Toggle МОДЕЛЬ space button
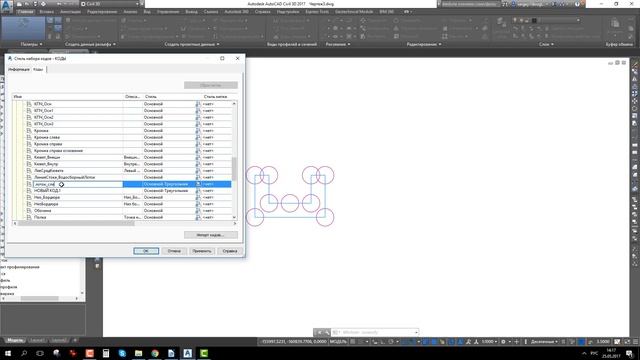Image resolution: width=640 pixels, height=360 pixels. (x=338, y=342)
